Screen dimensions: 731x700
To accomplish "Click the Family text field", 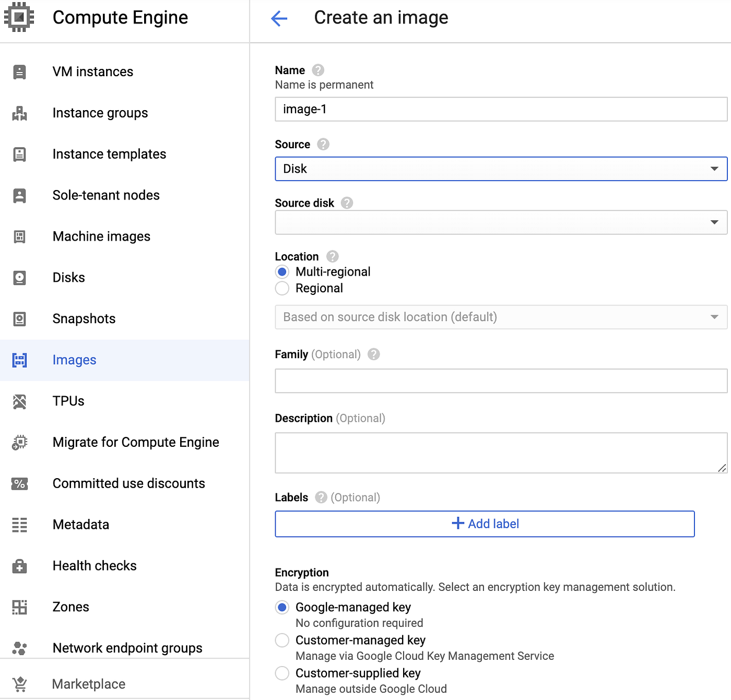I will click(501, 381).
